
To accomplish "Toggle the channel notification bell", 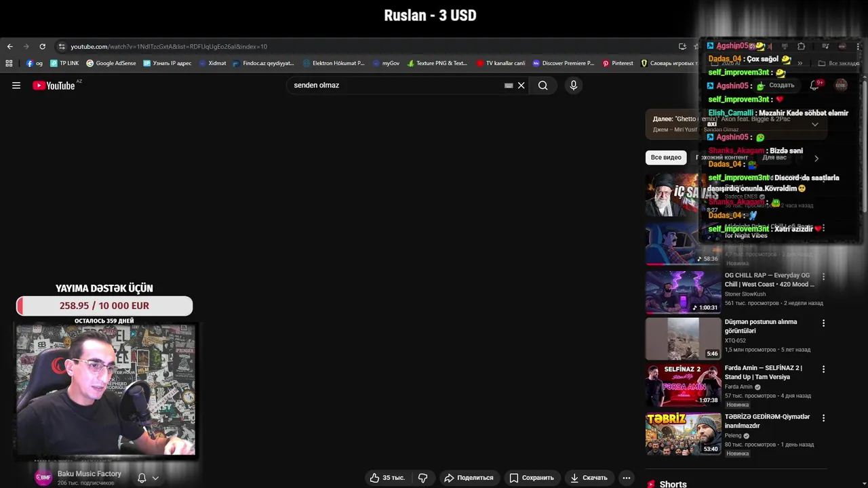I will coord(142,478).
